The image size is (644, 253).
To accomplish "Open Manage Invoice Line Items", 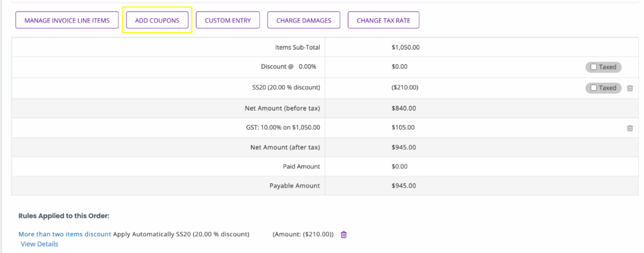I will point(67,20).
